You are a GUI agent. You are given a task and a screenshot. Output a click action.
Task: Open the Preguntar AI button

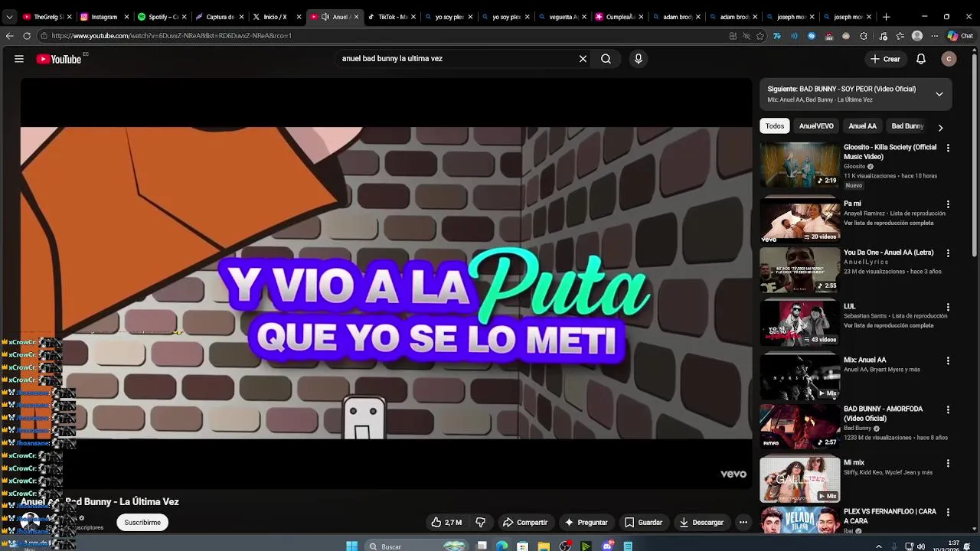point(586,523)
